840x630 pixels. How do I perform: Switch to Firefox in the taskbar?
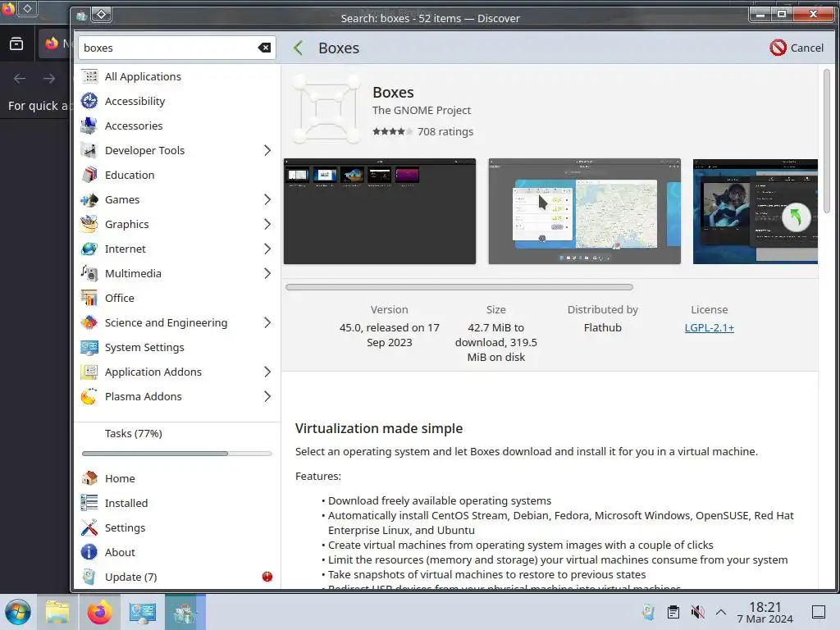pyautogui.click(x=99, y=612)
